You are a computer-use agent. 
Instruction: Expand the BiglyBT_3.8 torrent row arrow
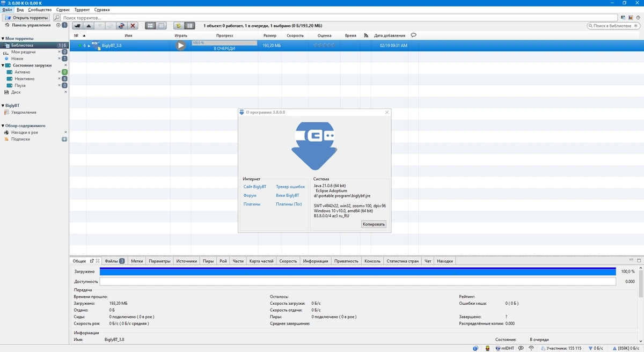pyautogui.click(x=89, y=46)
